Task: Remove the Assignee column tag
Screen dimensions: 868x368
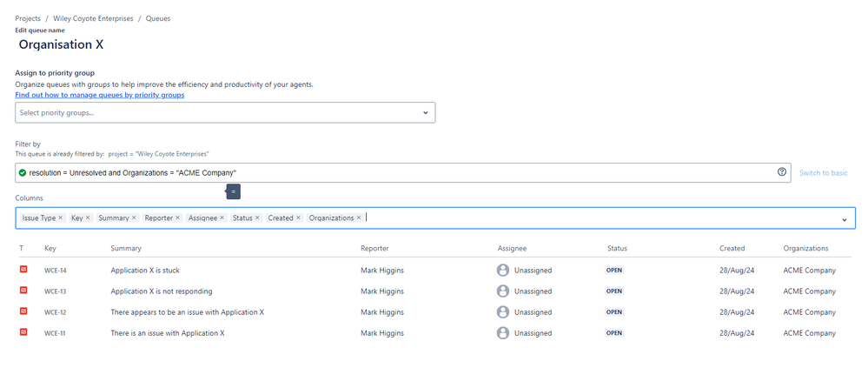Action: [222, 217]
